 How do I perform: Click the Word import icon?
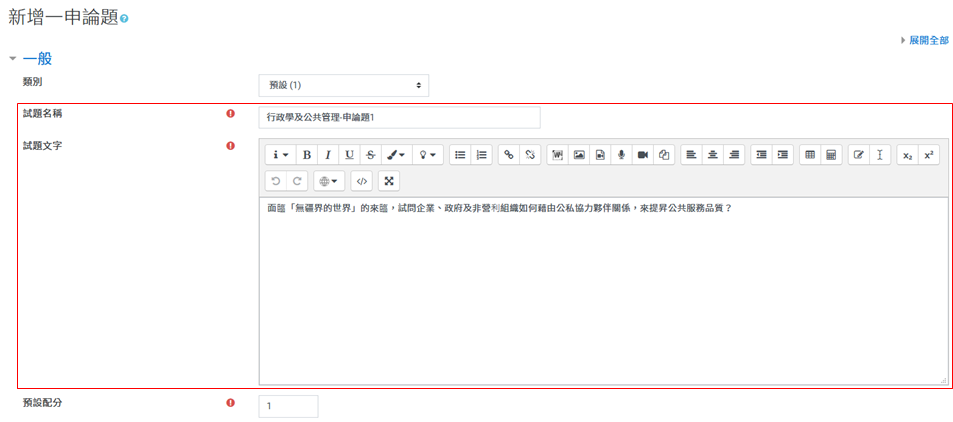pyautogui.click(x=557, y=155)
